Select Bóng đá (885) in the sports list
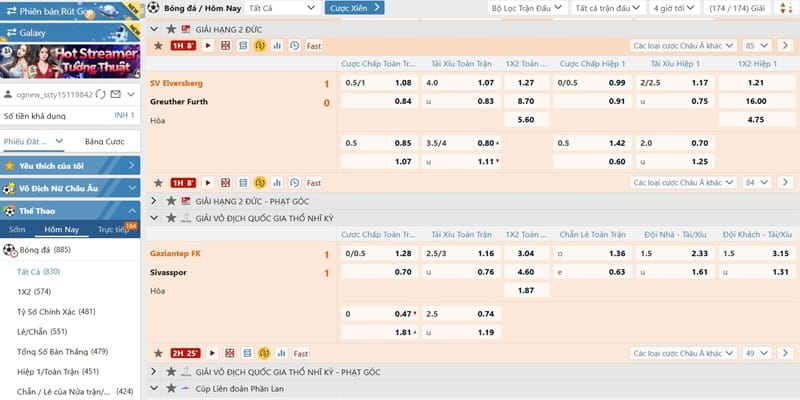Viewport: 800px width, 400px height. pos(70,250)
